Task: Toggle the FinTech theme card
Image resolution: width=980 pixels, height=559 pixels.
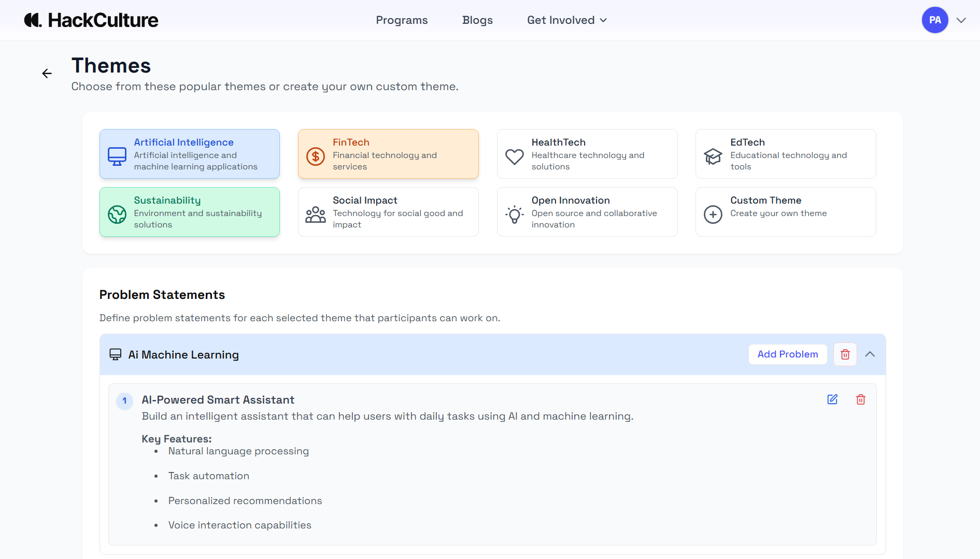Action: pyautogui.click(x=388, y=154)
